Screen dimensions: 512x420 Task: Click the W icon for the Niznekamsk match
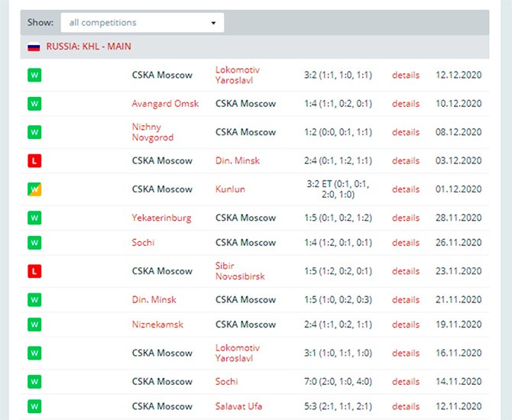pyautogui.click(x=34, y=325)
